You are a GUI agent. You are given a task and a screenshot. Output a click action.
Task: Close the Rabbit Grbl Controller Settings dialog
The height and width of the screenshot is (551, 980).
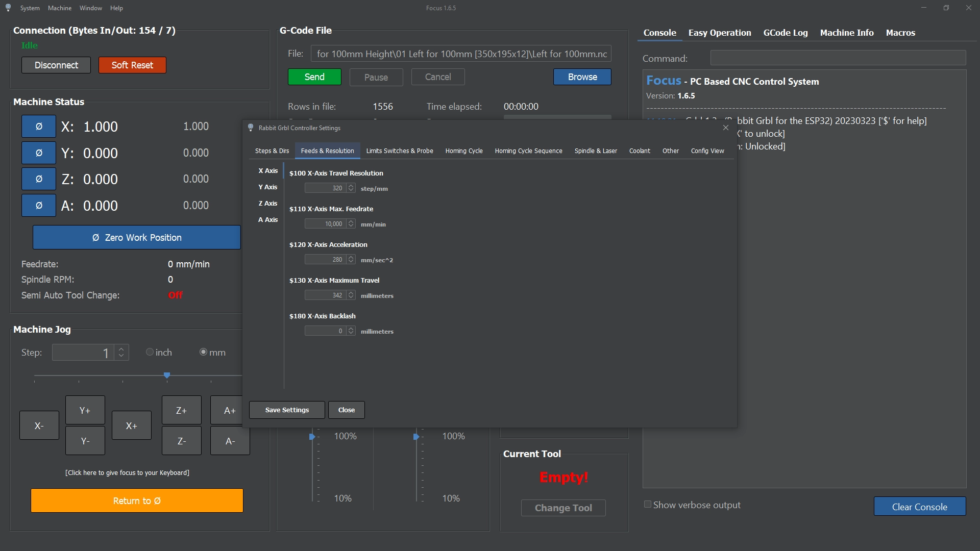[x=726, y=128]
